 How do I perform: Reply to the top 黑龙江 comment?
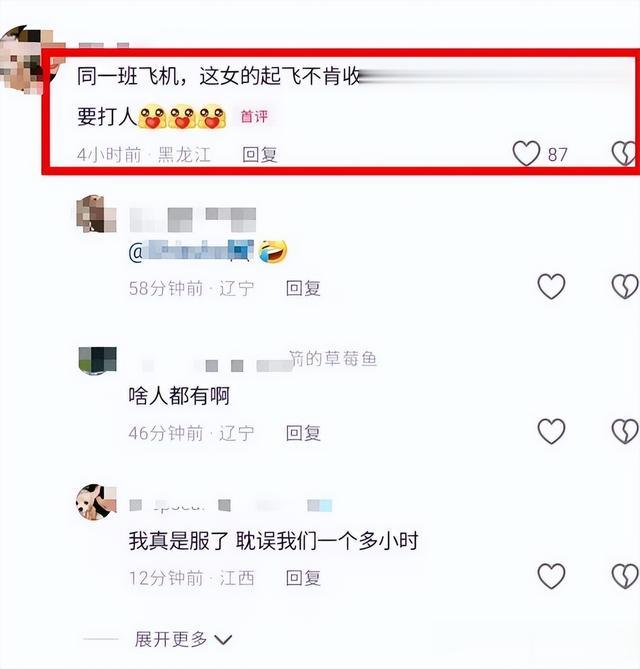260,154
